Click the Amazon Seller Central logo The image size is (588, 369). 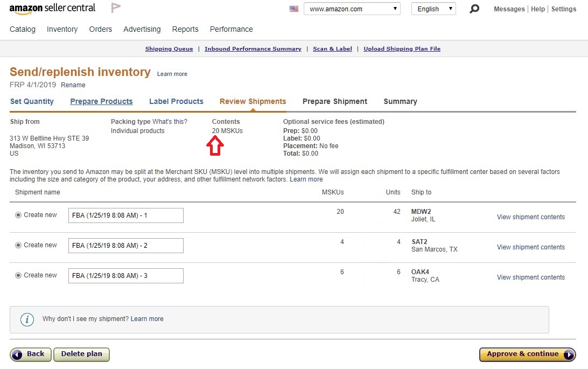[x=52, y=9]
